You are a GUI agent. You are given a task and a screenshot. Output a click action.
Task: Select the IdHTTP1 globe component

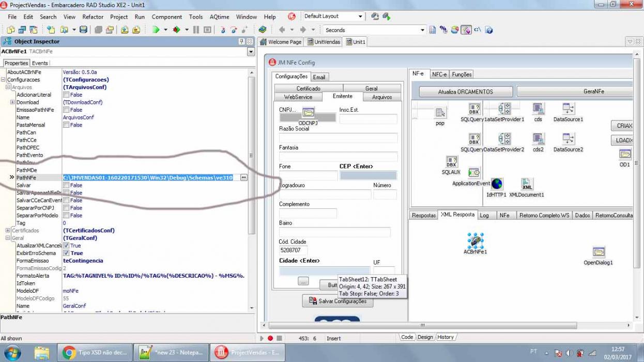[497, 184]
